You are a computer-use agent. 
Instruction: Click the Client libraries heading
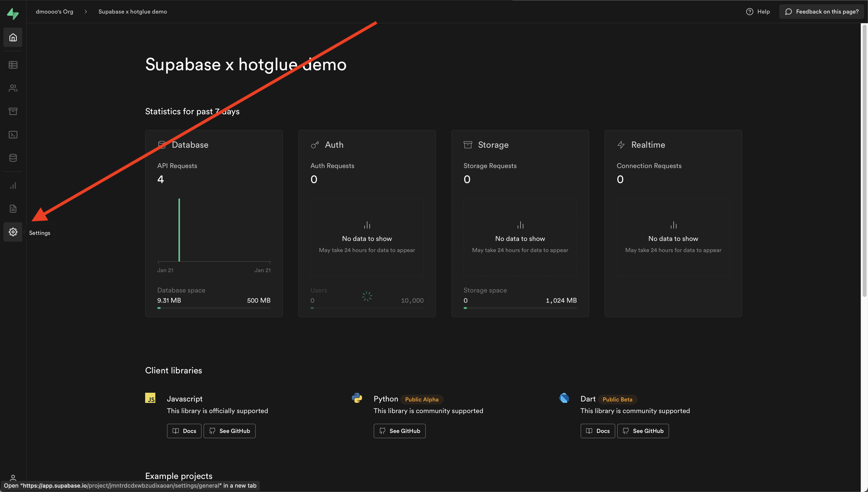(x=174, y=370)
